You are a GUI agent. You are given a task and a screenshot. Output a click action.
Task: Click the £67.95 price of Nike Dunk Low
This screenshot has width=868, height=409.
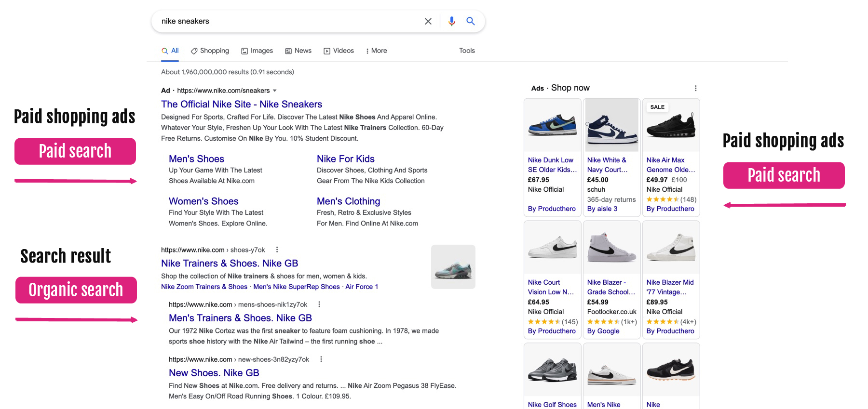(539, 180)
